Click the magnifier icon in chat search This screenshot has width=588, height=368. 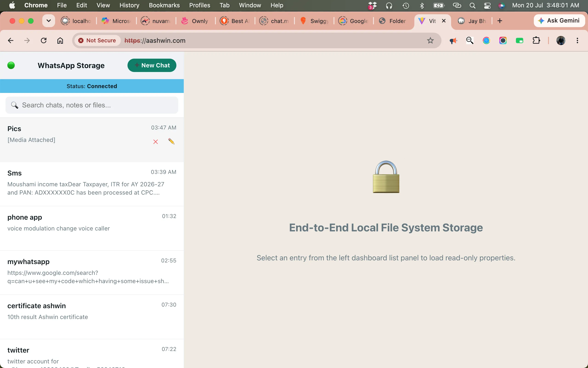(x=14, y=105)
